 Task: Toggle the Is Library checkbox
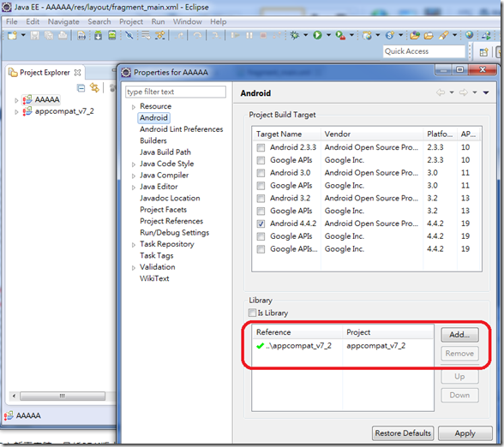click(x=252, y=313)
